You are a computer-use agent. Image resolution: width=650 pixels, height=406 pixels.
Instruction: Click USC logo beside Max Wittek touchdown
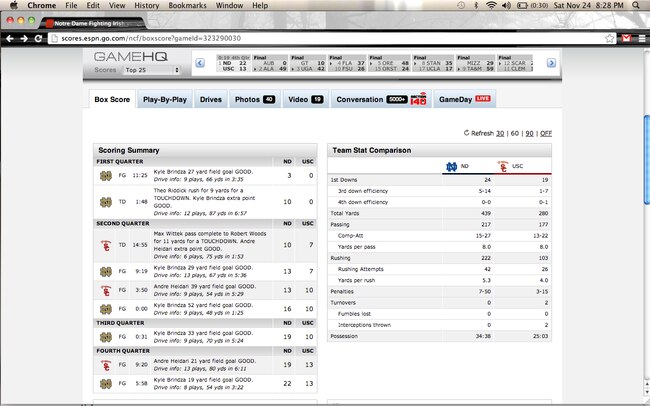(106, 245)
